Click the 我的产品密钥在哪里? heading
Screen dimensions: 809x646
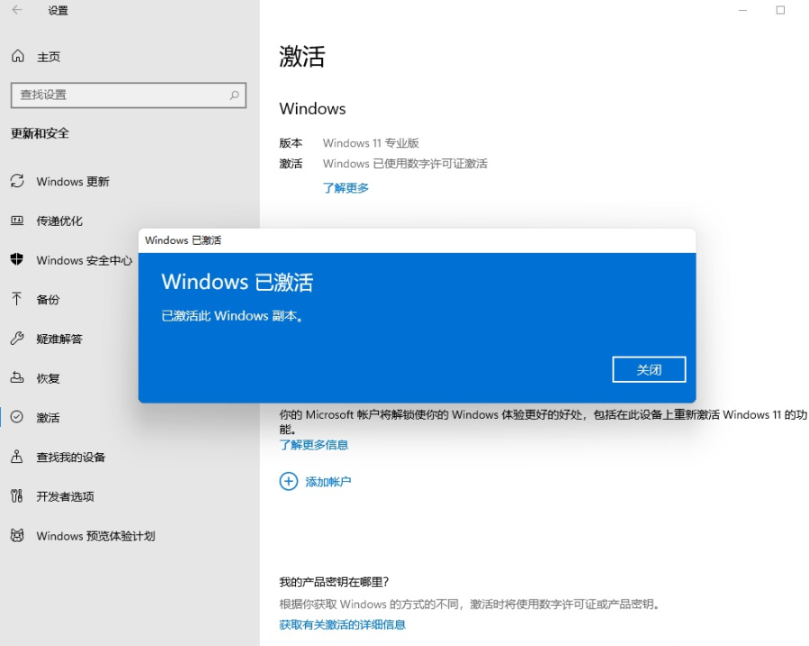click(334, 582)
